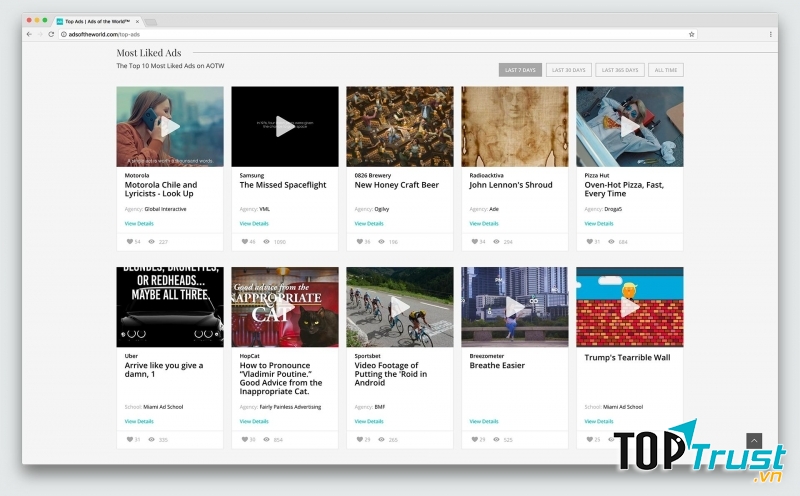Click the browser reload icon

(x=51, y=34)
